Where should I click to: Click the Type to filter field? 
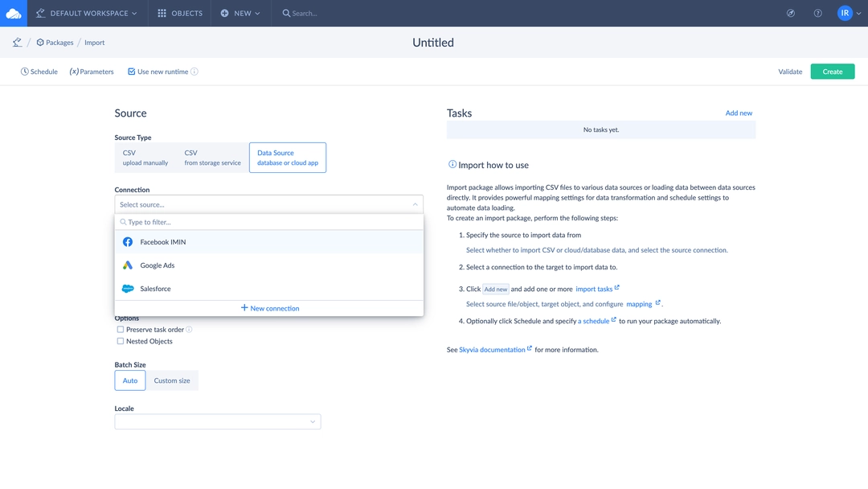tap(269, 222)
